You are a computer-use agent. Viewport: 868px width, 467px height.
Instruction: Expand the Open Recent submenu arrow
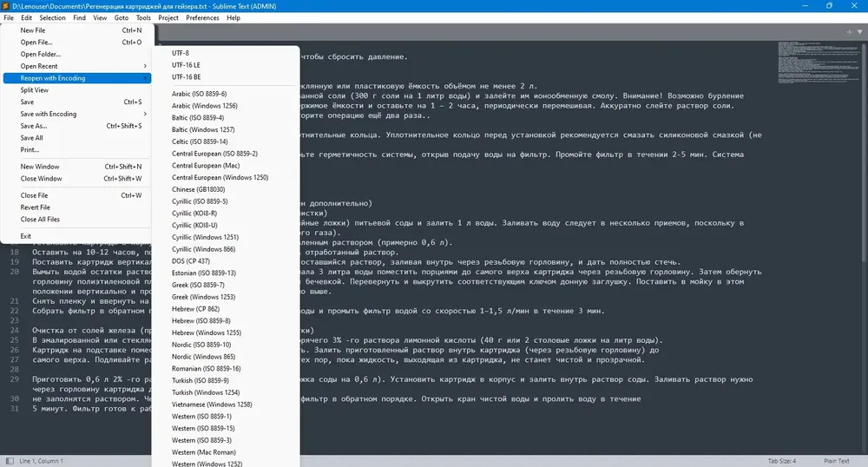click(145, 66)
